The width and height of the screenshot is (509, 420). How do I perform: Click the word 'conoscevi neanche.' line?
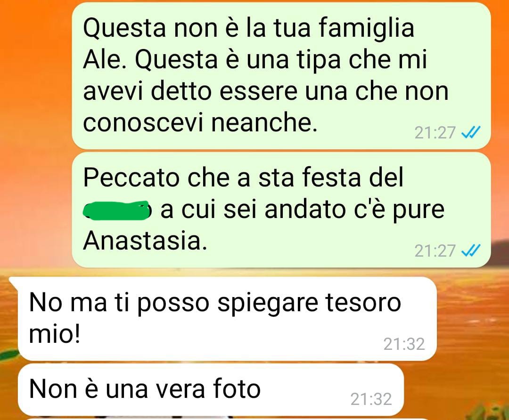tap(200, 123)
